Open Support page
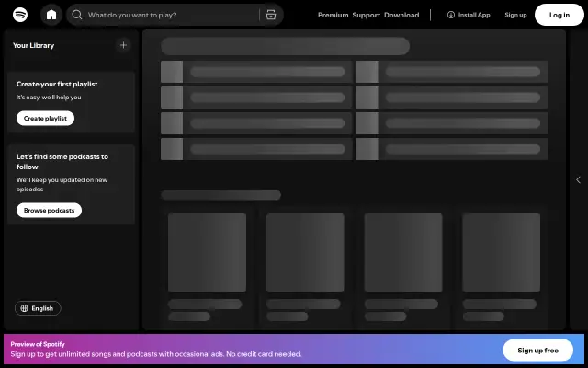This screenshot has width=588, height=368. (x=367, y=15)
